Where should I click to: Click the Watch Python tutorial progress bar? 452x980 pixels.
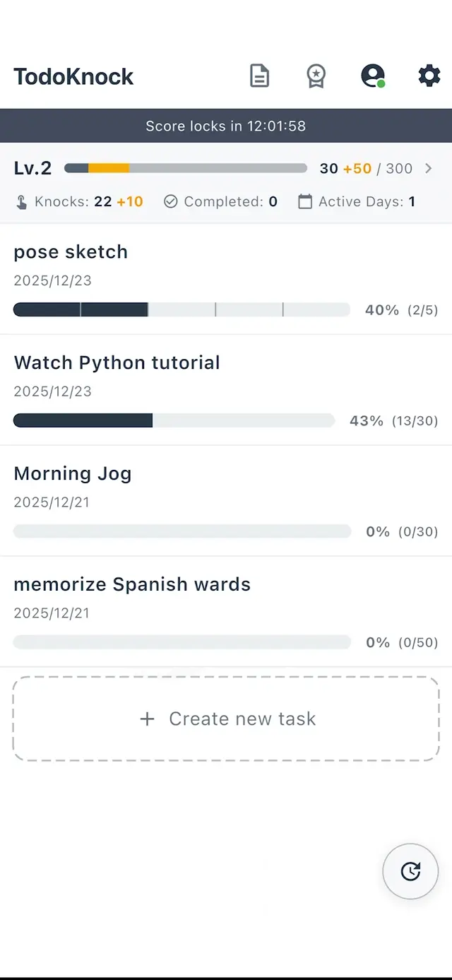[x=174, y=420]
